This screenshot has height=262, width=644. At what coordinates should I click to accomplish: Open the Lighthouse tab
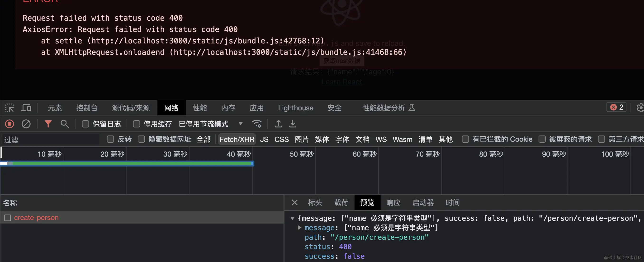[295, 108]
